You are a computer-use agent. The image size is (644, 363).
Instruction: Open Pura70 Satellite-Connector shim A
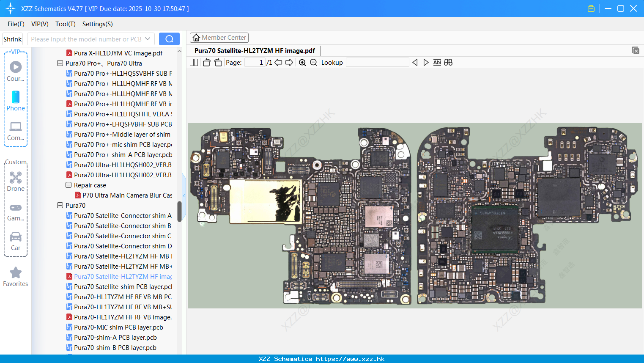point(119,215)
